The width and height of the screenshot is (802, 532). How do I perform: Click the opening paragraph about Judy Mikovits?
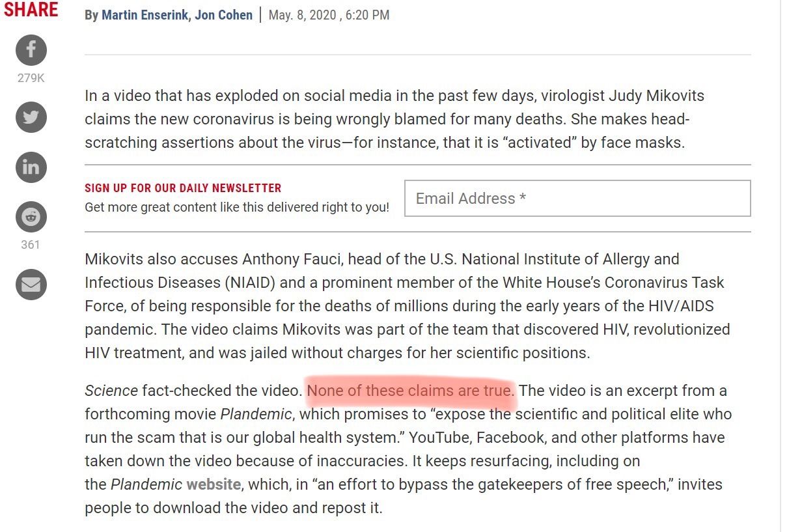394,119
